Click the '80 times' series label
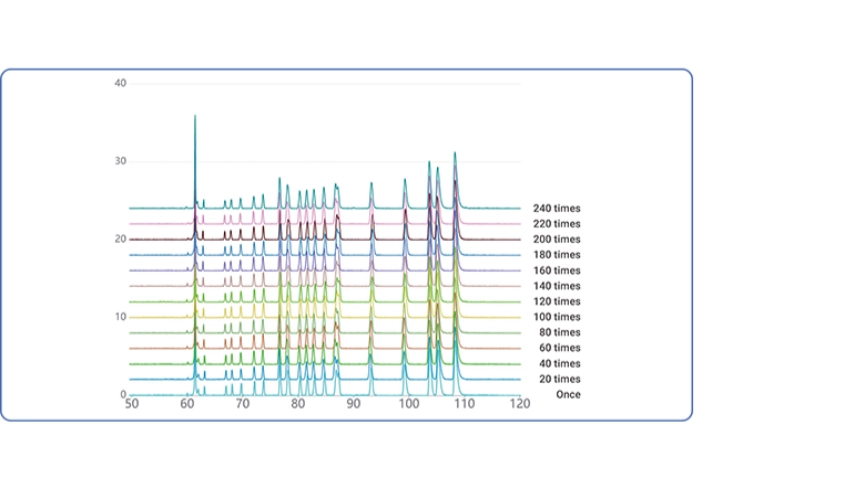The image size is (865, 490). 559,332
